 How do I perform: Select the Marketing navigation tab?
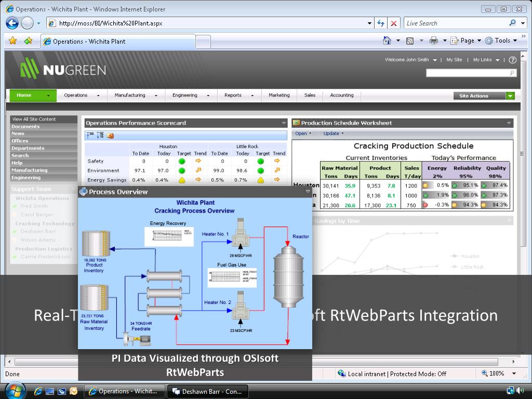pyautogui.click(x=279, y=96)
